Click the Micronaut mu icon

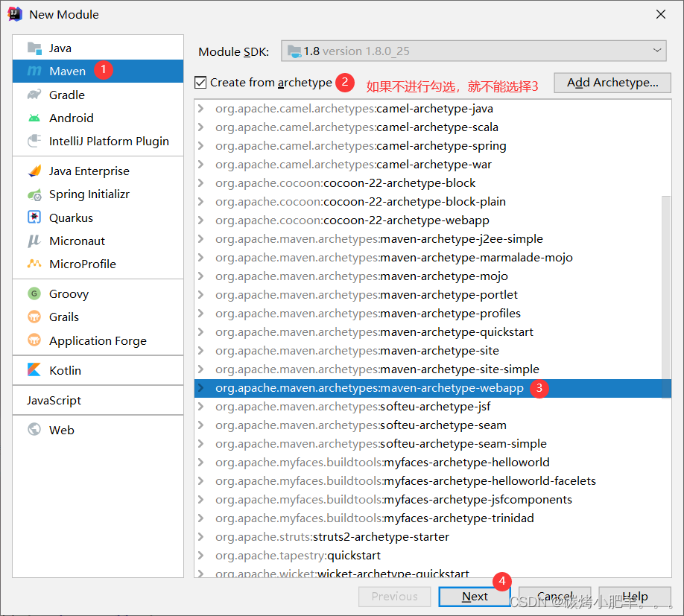tap(34, 241)
